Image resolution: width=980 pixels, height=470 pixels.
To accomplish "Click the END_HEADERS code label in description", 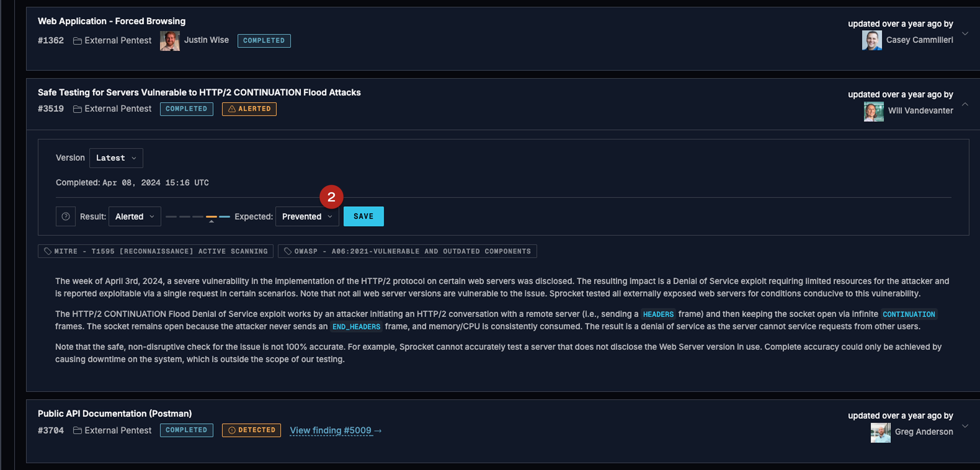I will click(356, 327).
